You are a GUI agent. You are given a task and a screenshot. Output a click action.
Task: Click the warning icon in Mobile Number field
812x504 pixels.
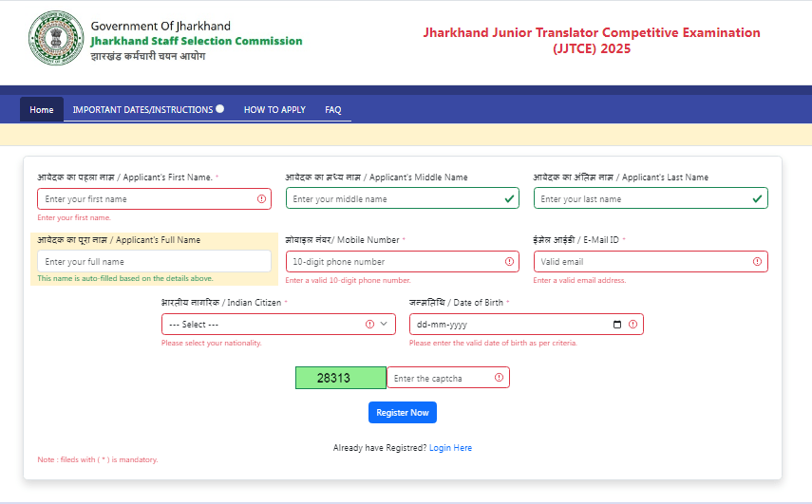509,262
